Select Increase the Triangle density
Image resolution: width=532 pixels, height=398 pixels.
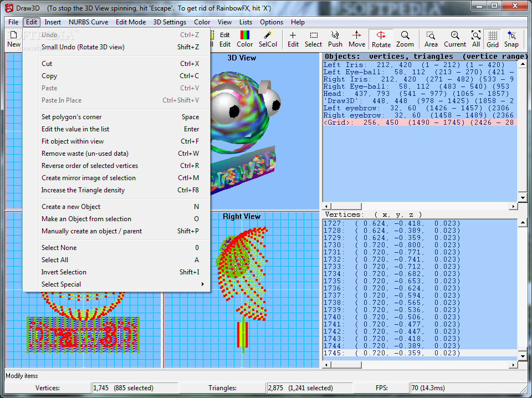click(x=116, y=190)
